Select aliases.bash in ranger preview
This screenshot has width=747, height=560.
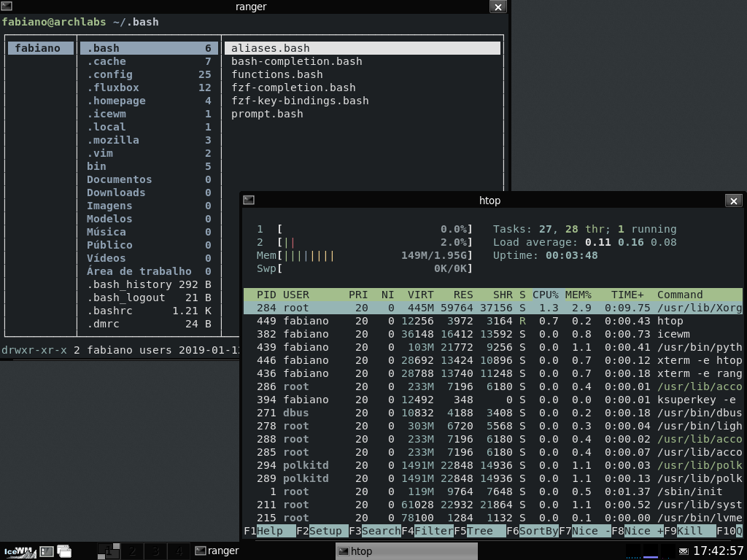(363, 48)
